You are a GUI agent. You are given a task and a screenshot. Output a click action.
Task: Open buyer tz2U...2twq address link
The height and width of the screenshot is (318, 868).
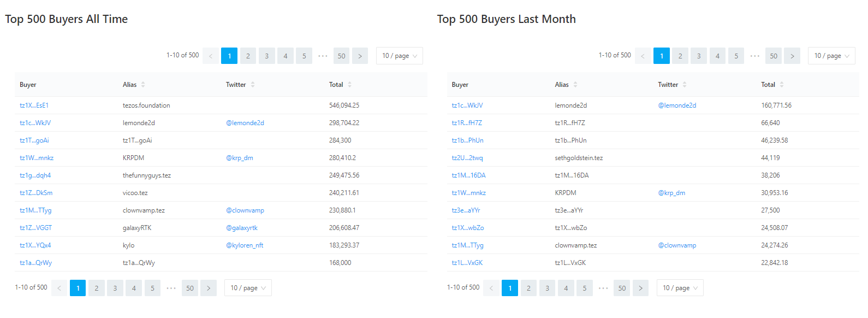point(467,158)
